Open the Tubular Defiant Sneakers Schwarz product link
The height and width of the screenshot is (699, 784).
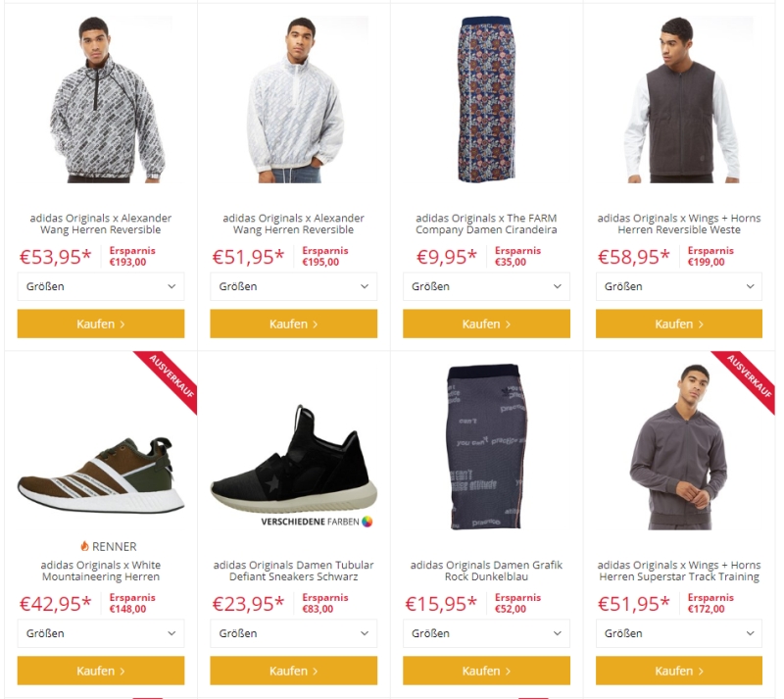293,571
